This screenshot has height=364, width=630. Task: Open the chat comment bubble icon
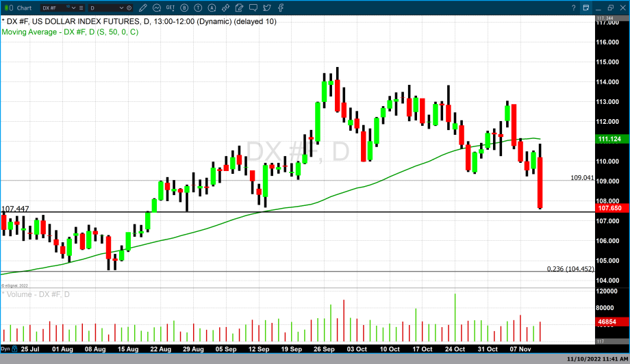click(x=253, y=8)
